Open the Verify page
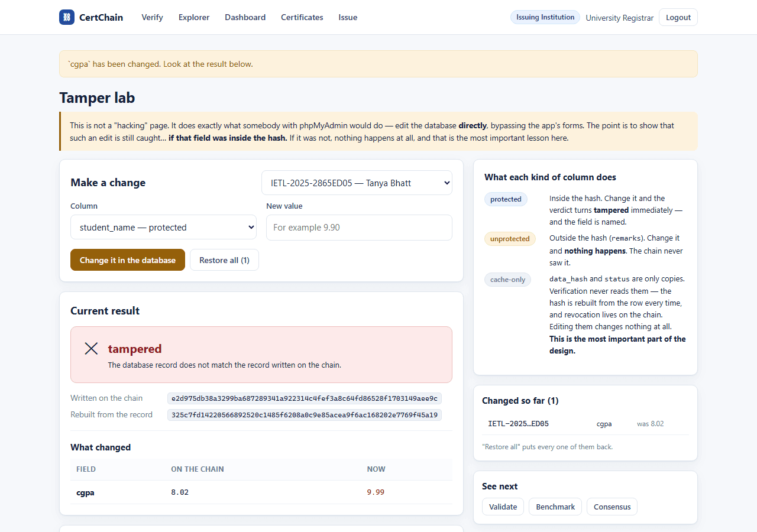757x532 pixels. 152,17
